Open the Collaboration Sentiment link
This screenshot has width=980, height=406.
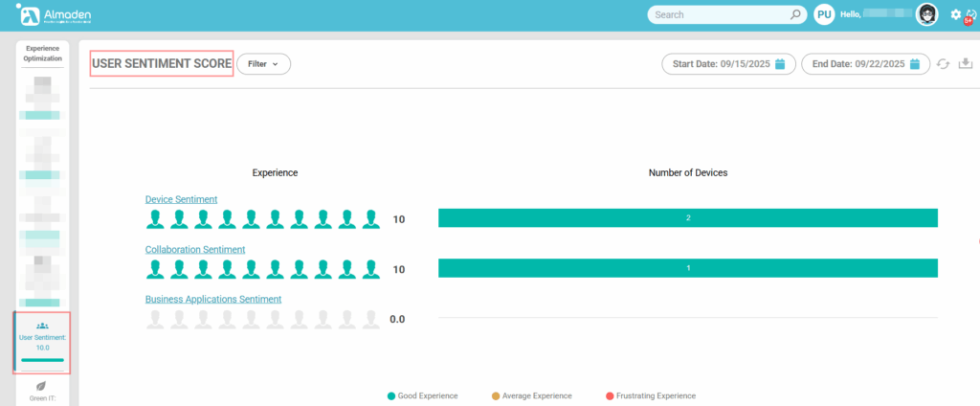(195, 249)
